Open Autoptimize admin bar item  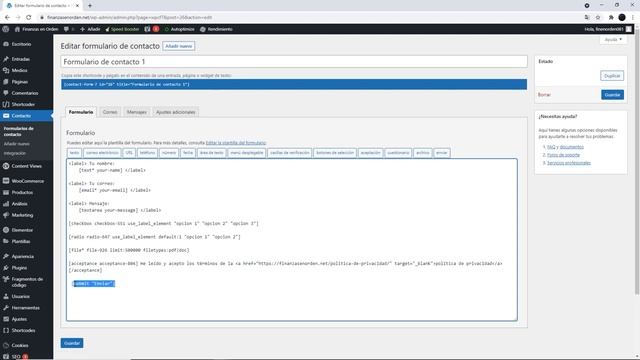coord(180,29)
